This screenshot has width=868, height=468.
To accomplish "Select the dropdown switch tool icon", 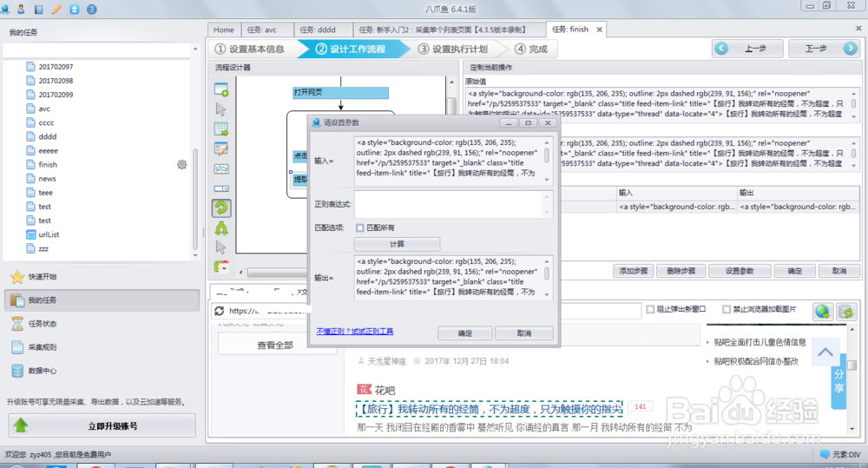I will (x=221, y=189).
